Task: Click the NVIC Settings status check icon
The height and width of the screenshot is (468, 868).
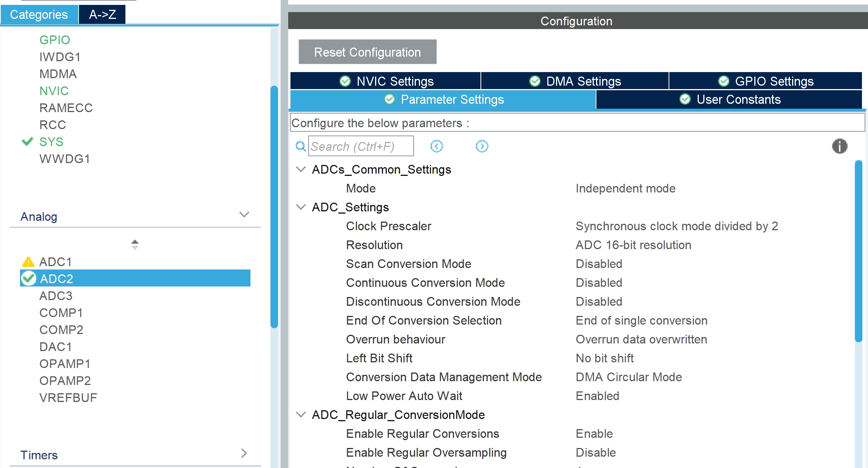Action: coord(345,81)
